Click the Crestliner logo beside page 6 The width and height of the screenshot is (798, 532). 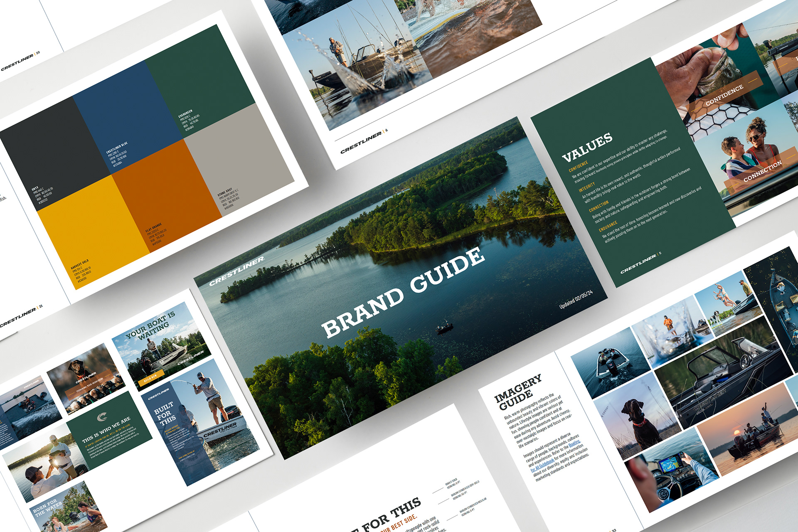pos(361,143)
